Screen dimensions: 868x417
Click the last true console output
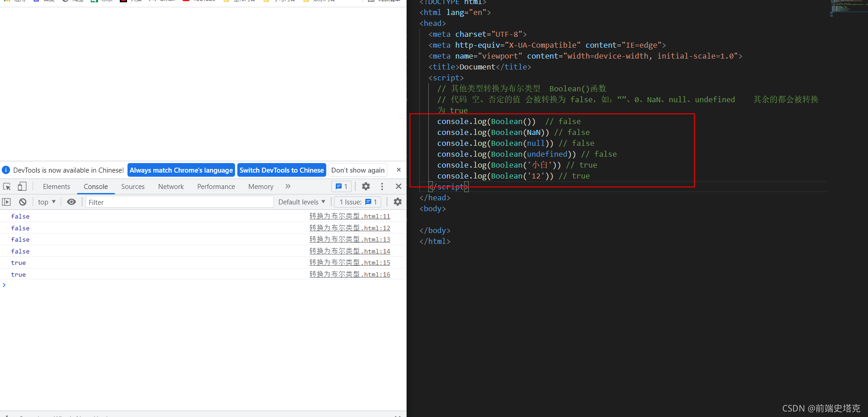[19, 275]
